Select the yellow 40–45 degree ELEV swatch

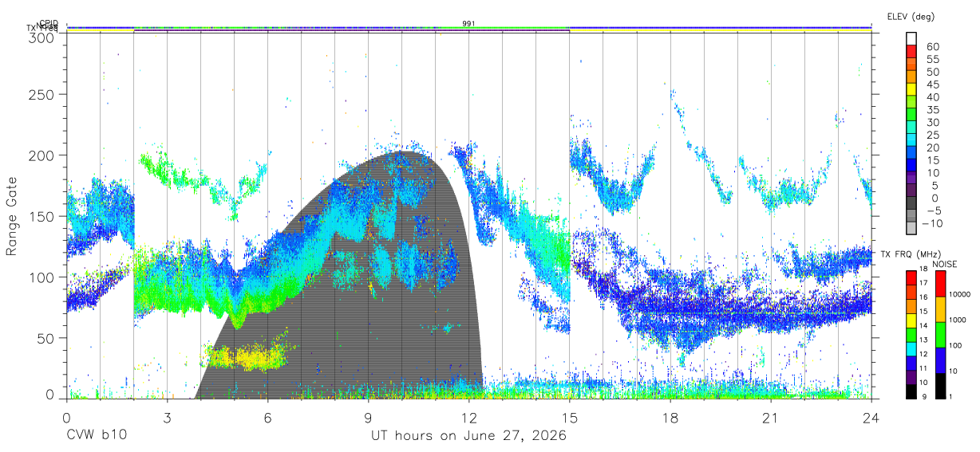pos(912,90)
